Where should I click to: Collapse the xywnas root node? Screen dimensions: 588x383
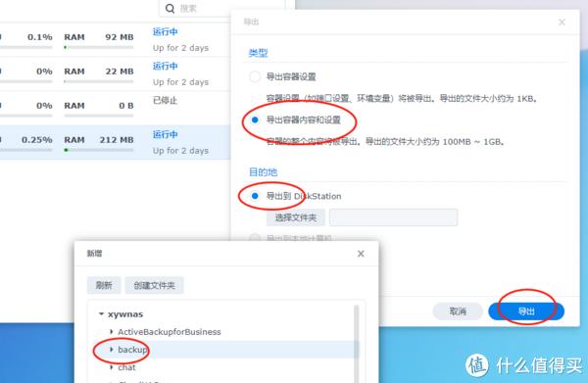(101, 314)
